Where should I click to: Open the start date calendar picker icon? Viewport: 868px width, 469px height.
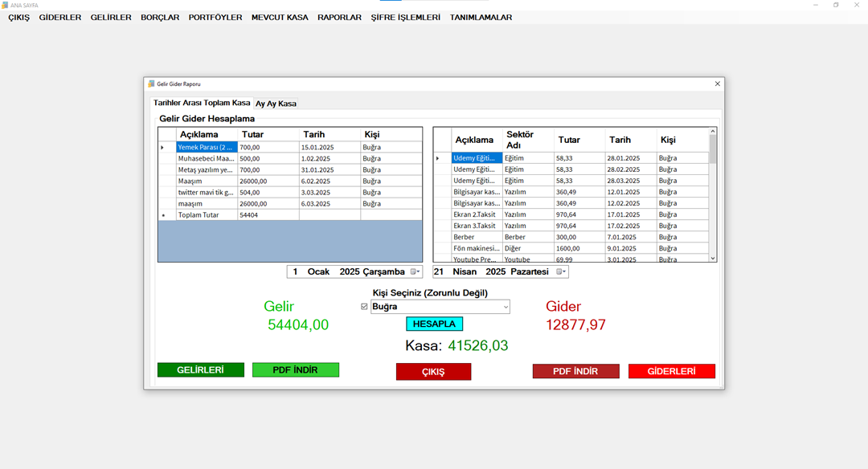click(415, 272)
